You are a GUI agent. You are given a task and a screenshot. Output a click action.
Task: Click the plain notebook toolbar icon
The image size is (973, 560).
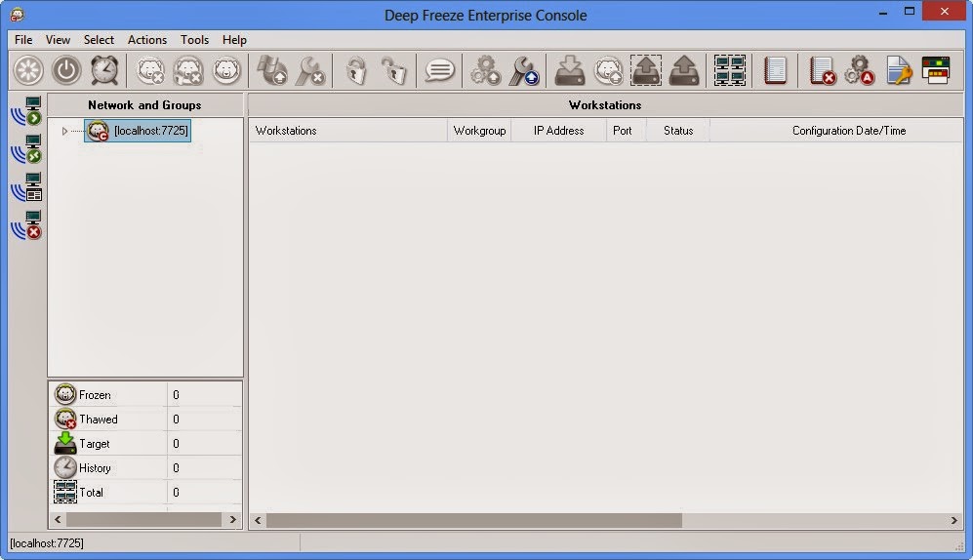click(x=775, y=70)
